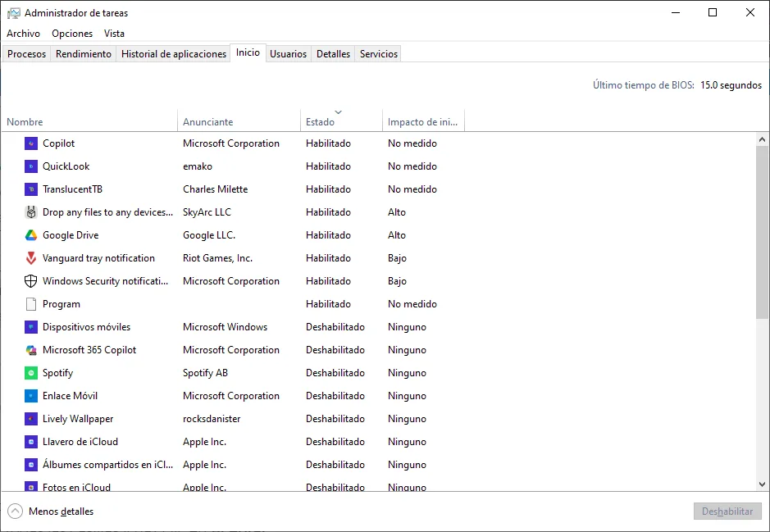The image size is (770, 532).
Task: Switch to the Detalles tab
Action: coord(334,54)
